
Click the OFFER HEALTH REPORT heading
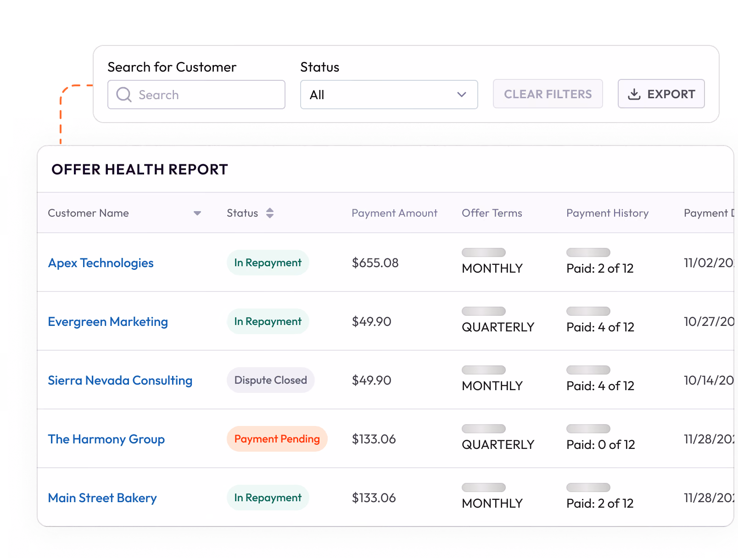[140, 169]
